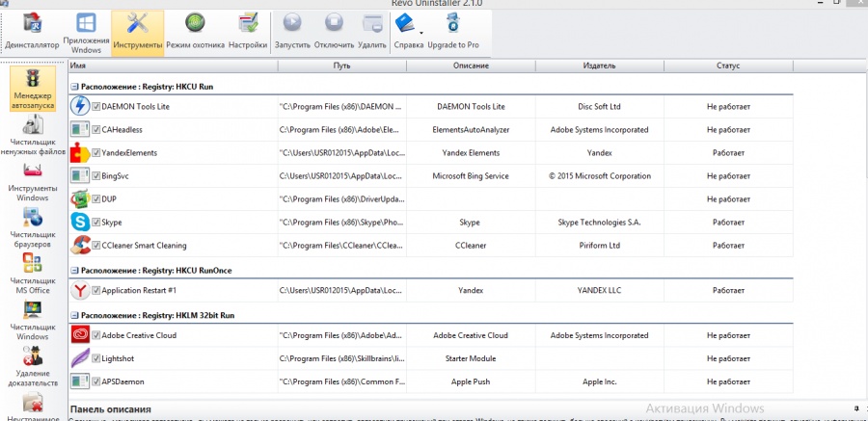Uncheck Adobe Creative Cloud checkbox
The width and height of the screenshot is (868, 421).
click(x=95, y=335)
